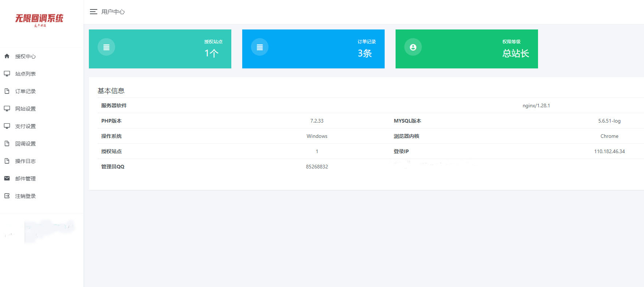Screen dimensions: 644x287
Task: Select the 授权中心 sidebar menu item
Action: click(x=25, y=56)
